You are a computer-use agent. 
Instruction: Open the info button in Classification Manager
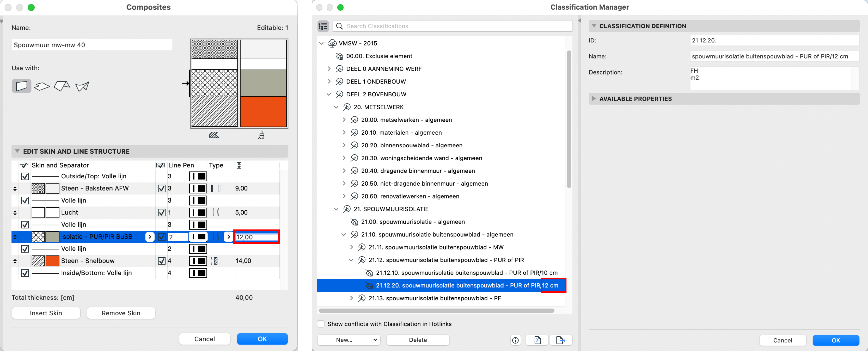[x=515, y=340]
